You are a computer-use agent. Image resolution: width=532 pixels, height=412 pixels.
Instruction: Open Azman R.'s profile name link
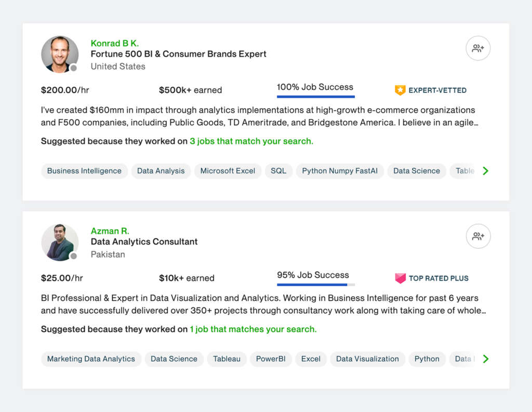point(110,231)
